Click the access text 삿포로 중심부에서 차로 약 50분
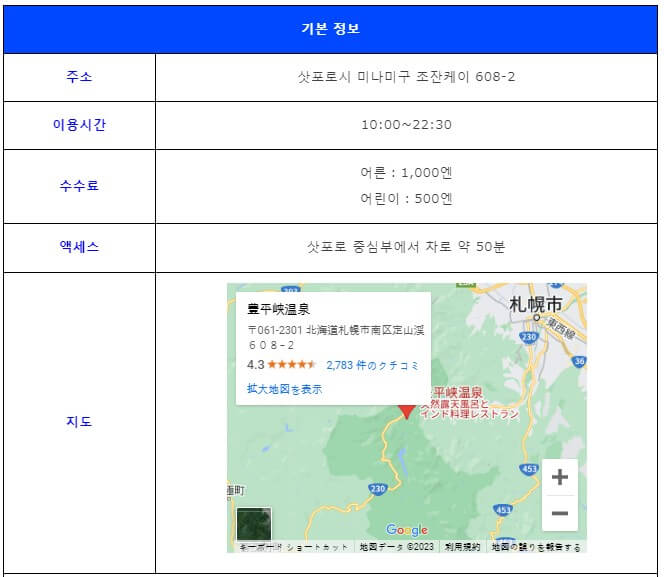 [407, 246]
